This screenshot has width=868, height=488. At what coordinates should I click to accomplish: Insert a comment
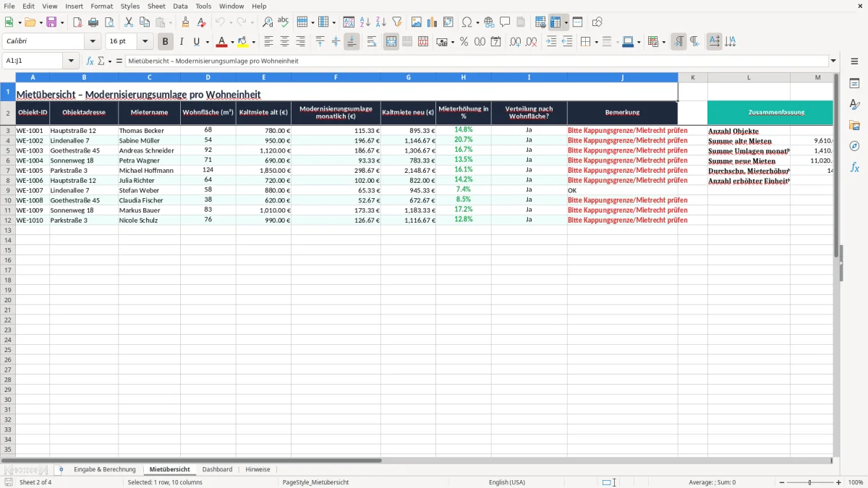click(x=505, y=22)
